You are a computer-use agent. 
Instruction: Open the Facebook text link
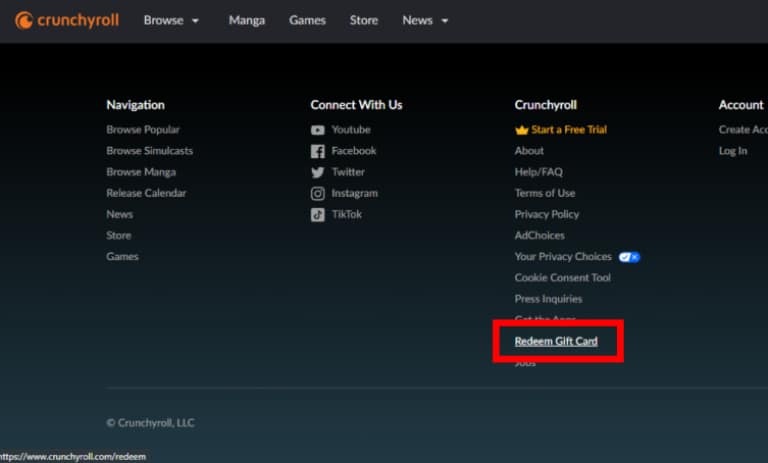tap(354, 150)
